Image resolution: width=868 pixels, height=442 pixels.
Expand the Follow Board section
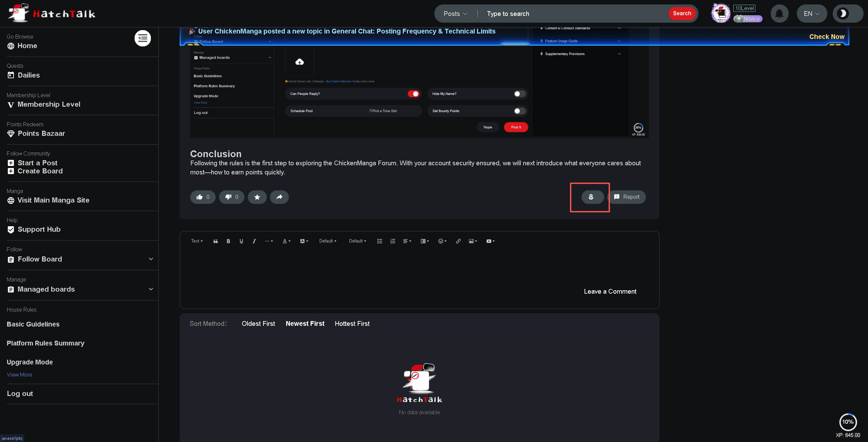coord(151,259)
